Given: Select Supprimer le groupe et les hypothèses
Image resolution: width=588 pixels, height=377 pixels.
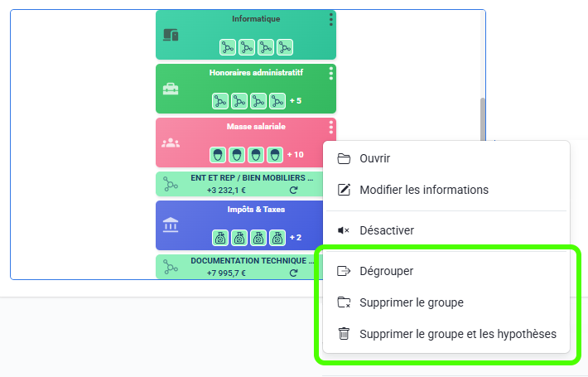Looking at the screenshot, I should (x=457, y=334).
